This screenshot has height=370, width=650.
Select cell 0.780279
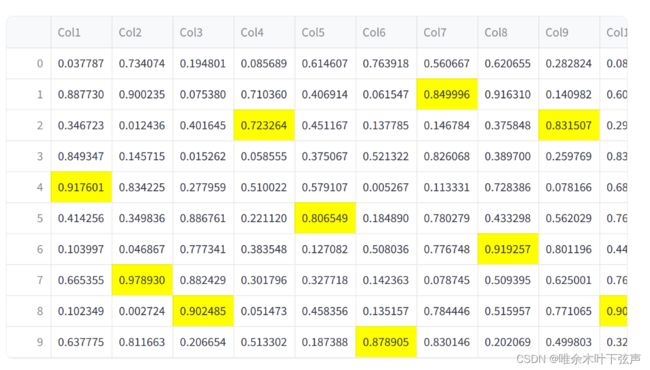(x=447, y=218)
